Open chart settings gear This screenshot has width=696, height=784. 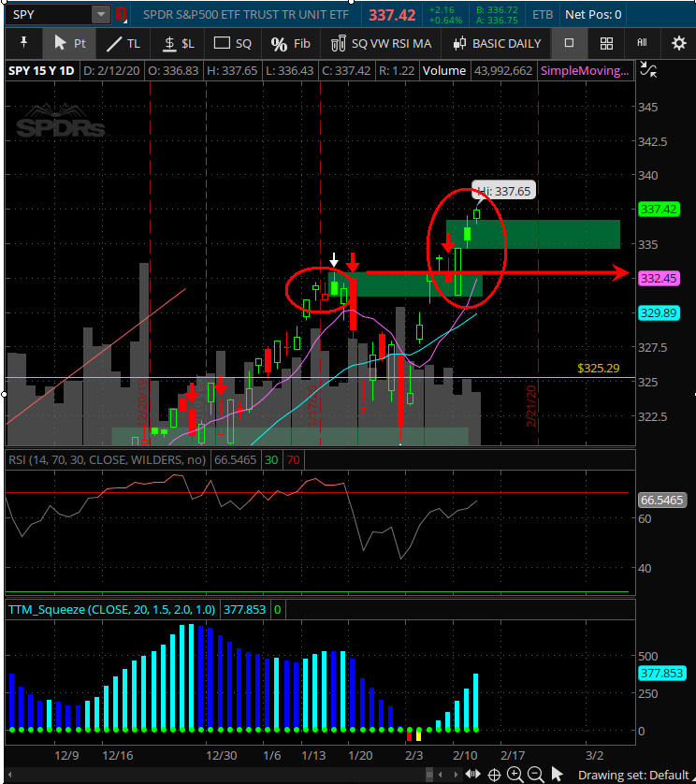tap(678, 43)
